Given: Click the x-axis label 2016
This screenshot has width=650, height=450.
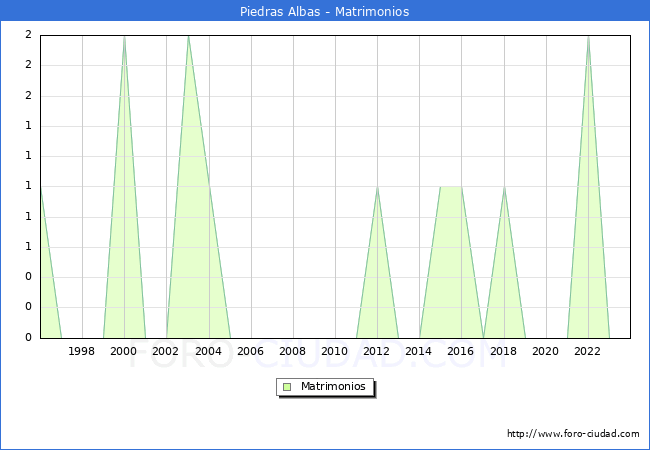Looking at the screenshot, I should point(461,351).
